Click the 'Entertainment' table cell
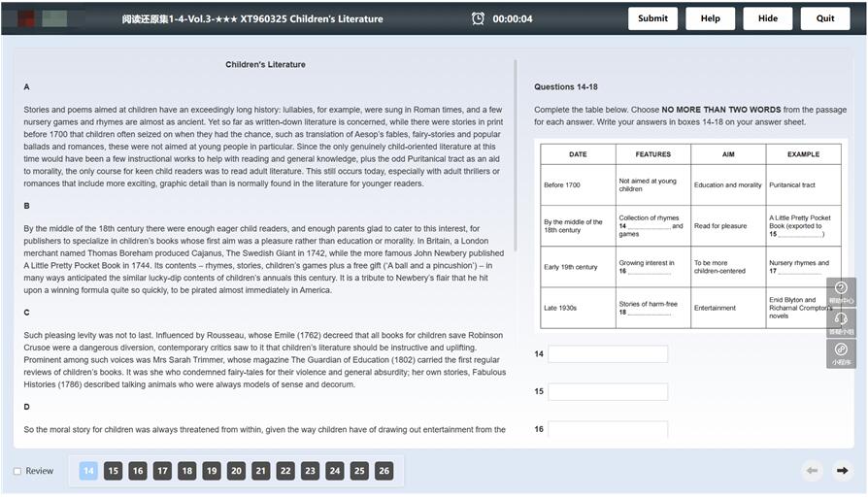Image resolution: width=868 pixels, height=498 pixels. pos(728,308)
